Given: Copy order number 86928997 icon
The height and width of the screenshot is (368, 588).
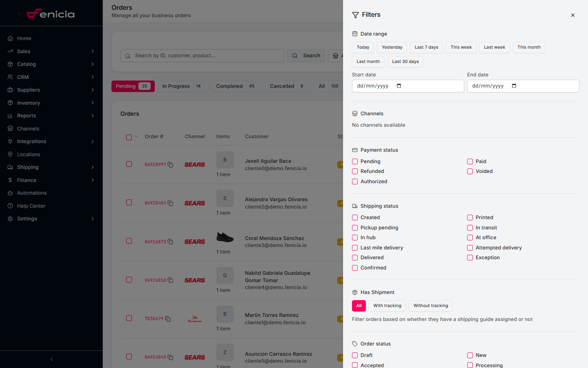Looking at the screenshot, I should tap(170, 165).
